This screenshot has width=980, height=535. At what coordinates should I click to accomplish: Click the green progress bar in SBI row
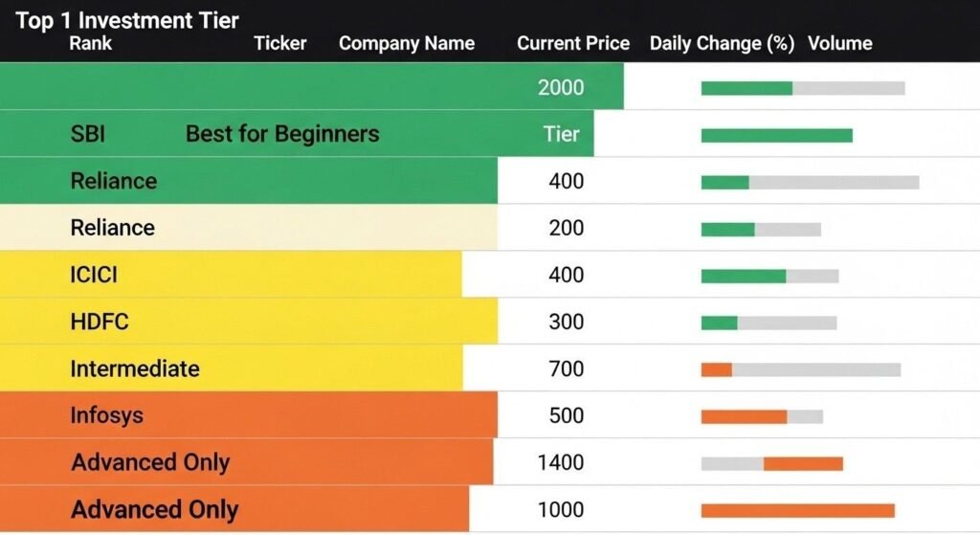776,136
